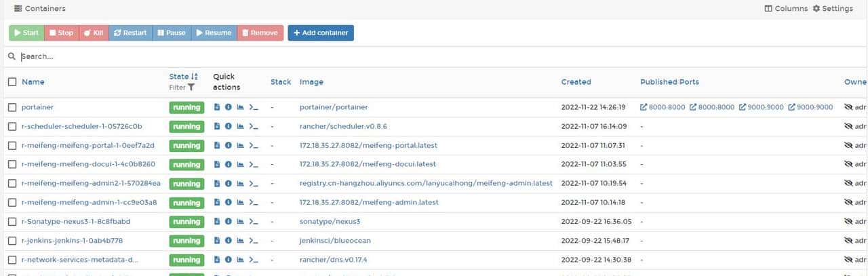Open r-jenkins-jenkins-1-0ab4b778 container link
The width and height of the screenshot is (868, 276).
coord(72,240)
